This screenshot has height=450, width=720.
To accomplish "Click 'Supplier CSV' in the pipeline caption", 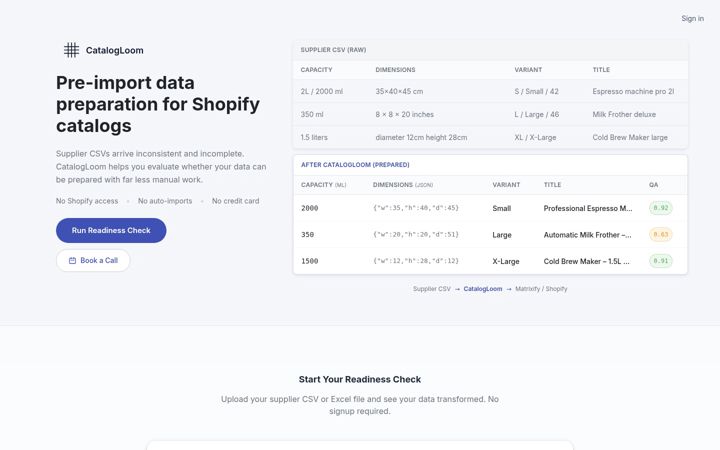I will click(x=432, y=289).
